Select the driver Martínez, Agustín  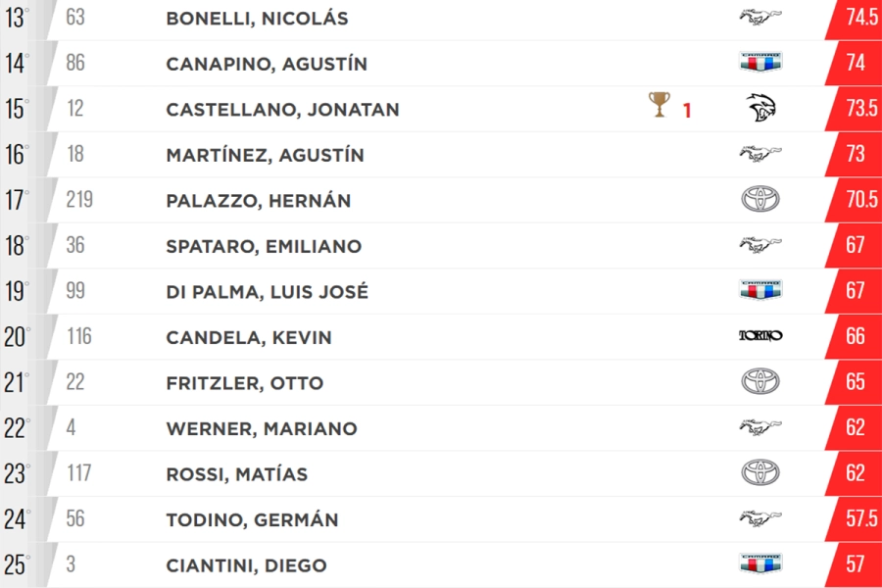pos(265,155)
